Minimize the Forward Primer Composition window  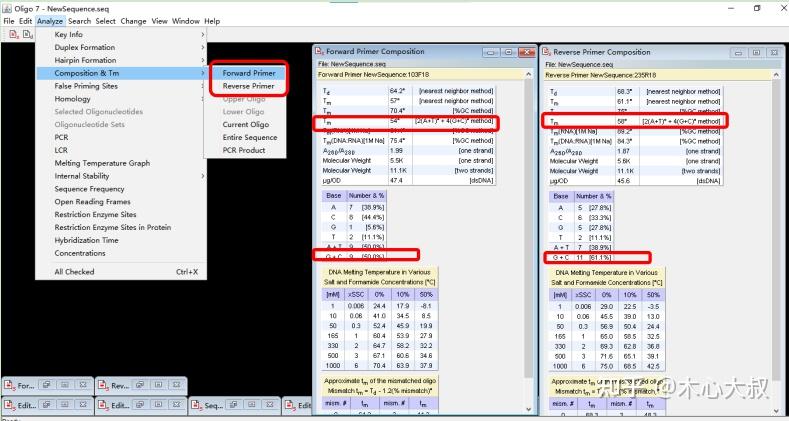click(491, 52)
